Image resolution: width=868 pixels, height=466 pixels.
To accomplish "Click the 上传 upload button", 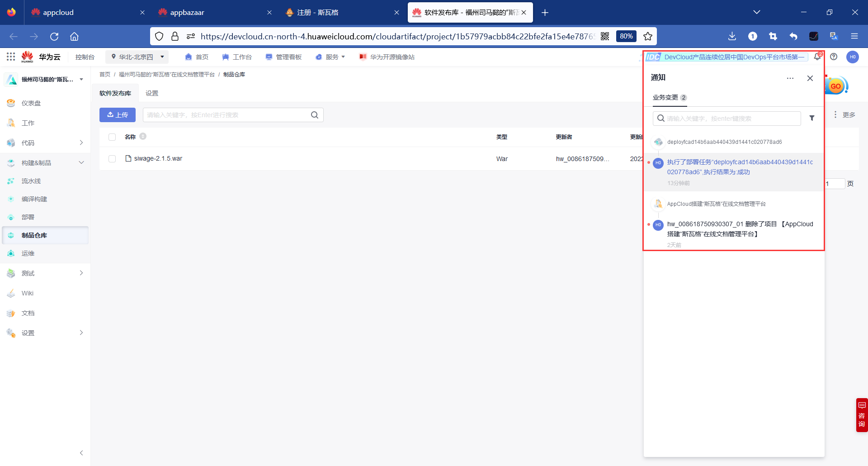I will coord(118,115).
